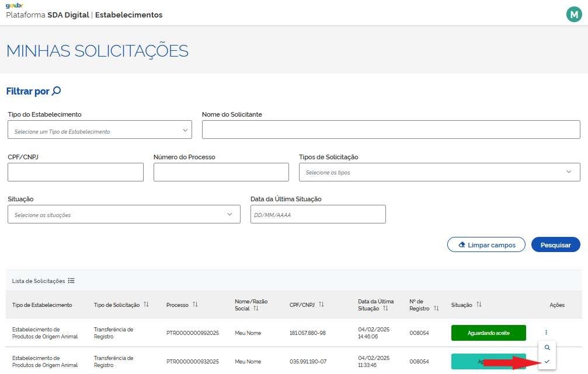The width and height of the screenshot is (588, 374).
Task: Sort table by Situação column
Action: click(x=479, y=305)
